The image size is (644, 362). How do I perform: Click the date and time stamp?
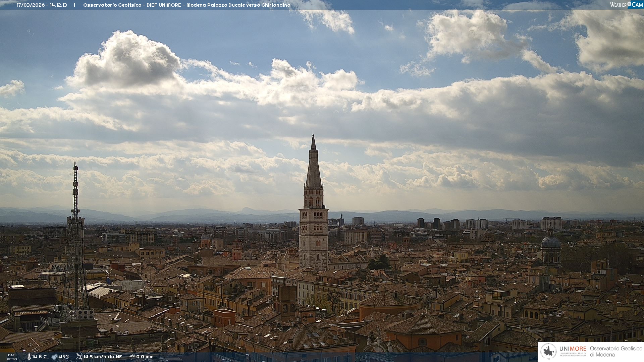coord(42,5)
